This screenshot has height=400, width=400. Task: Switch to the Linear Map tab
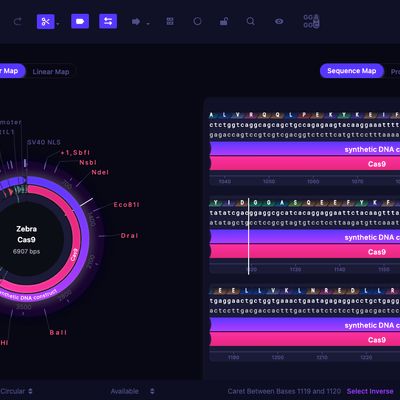click(x=51, y=72)
